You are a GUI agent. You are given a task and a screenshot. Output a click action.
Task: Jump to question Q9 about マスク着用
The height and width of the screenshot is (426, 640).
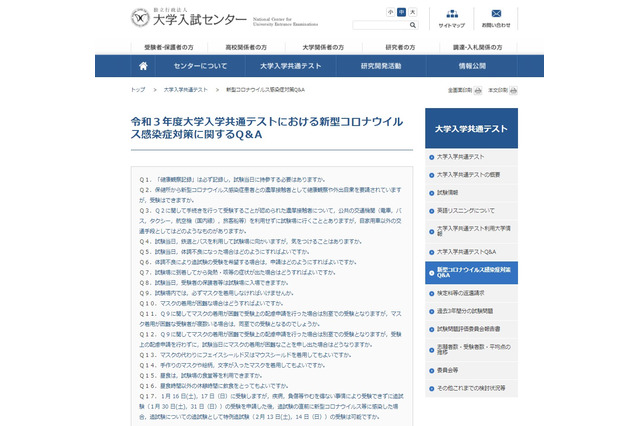(216, 293)
